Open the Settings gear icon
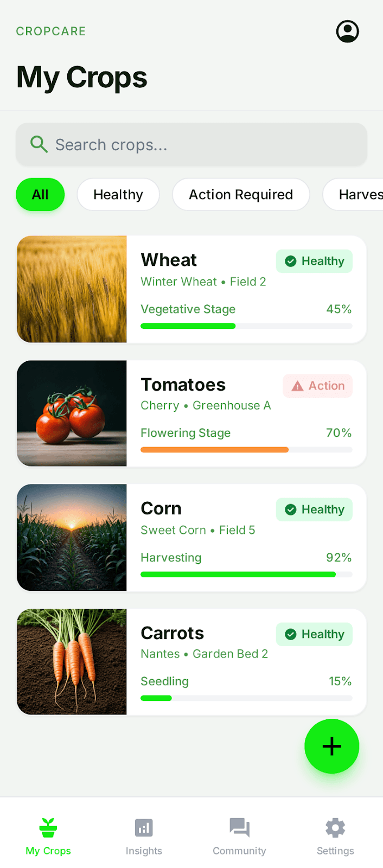 coord(335,826)
